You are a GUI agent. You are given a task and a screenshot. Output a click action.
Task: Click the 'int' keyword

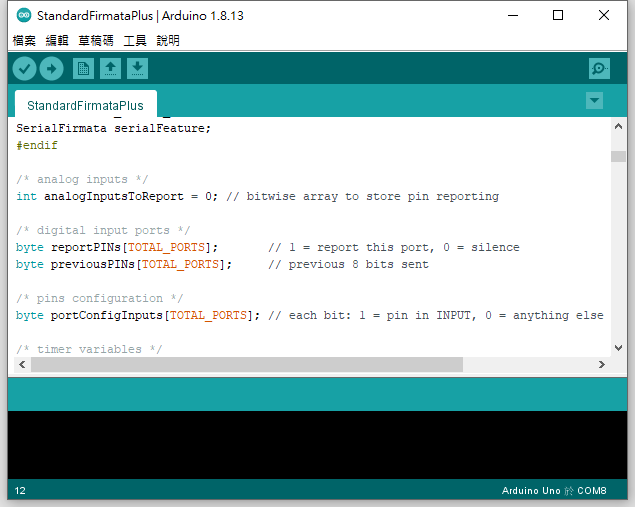click(26, 196)
